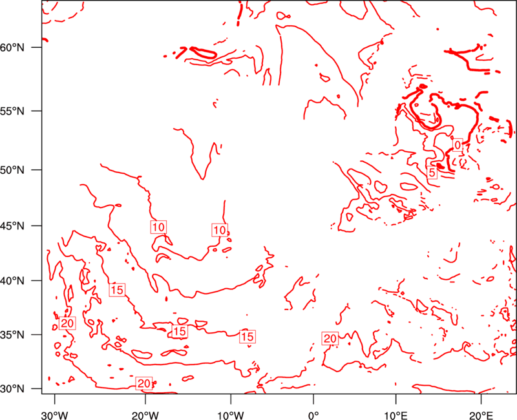Click the 20°W longitude label
Image resolution: width=517 pixels, height=420 pixels.
click(145, 415)
